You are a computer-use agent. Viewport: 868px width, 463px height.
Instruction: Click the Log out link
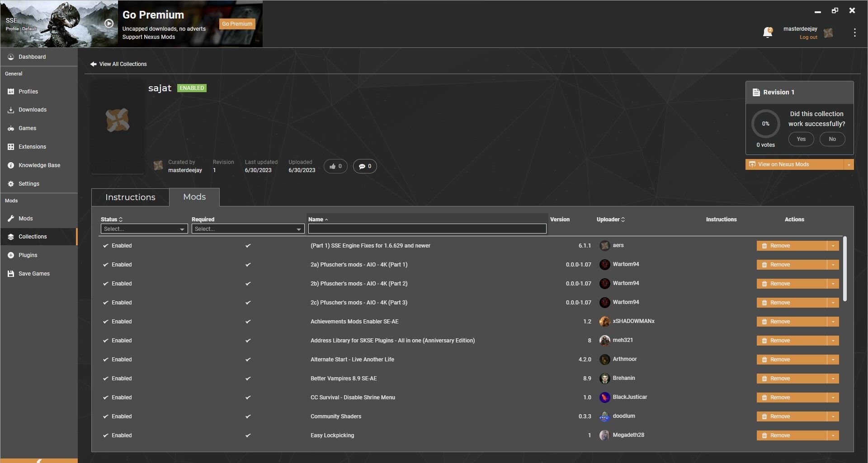pos(808,37)
